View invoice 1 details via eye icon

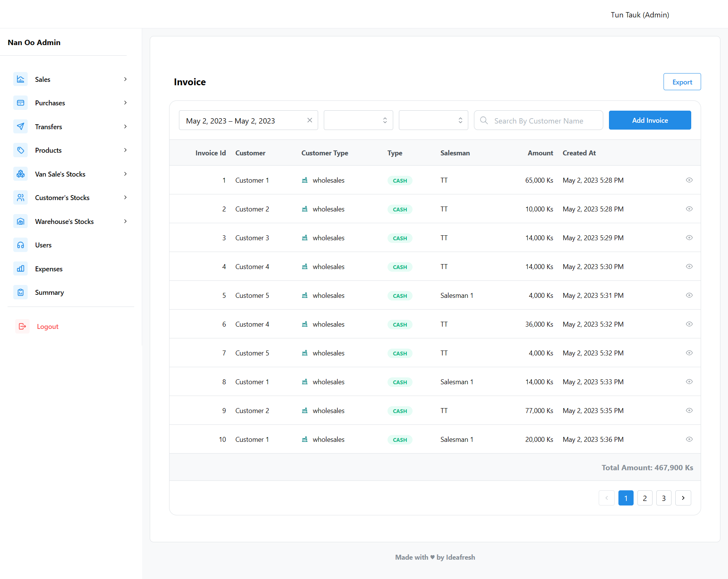689,180
